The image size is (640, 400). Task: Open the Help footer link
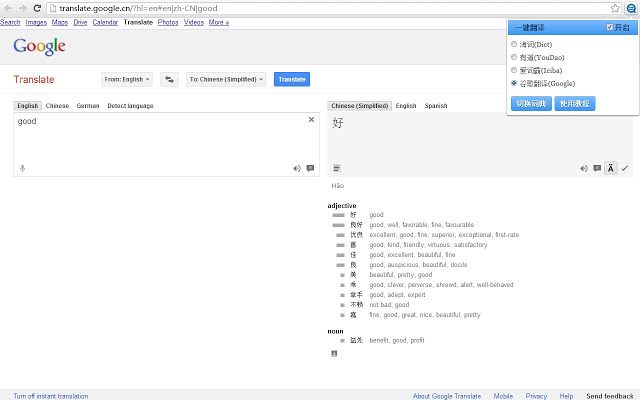(566, 396)
